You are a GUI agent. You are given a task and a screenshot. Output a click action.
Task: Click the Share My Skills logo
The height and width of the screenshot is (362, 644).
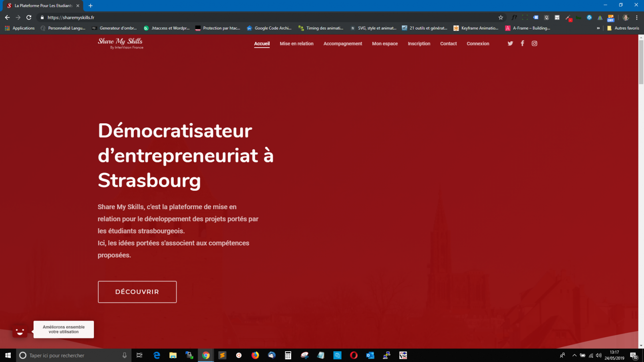point(120,44)
